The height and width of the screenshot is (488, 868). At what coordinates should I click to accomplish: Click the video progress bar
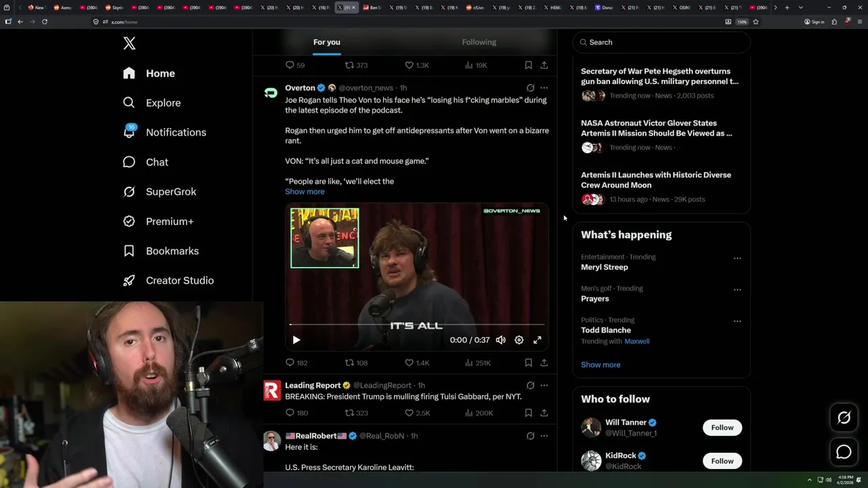point(417,325)
